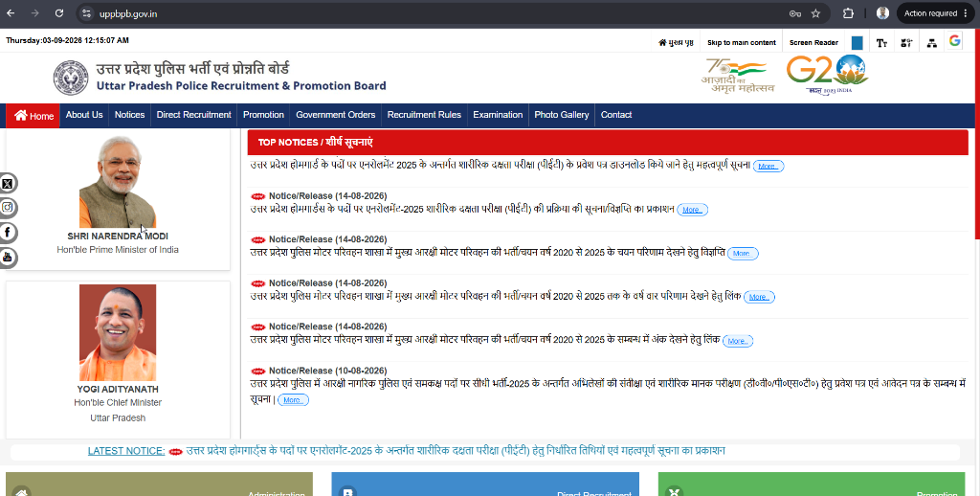Open the Promotion menu
Screen dimensions: 980x496
(x=263, y=115)
